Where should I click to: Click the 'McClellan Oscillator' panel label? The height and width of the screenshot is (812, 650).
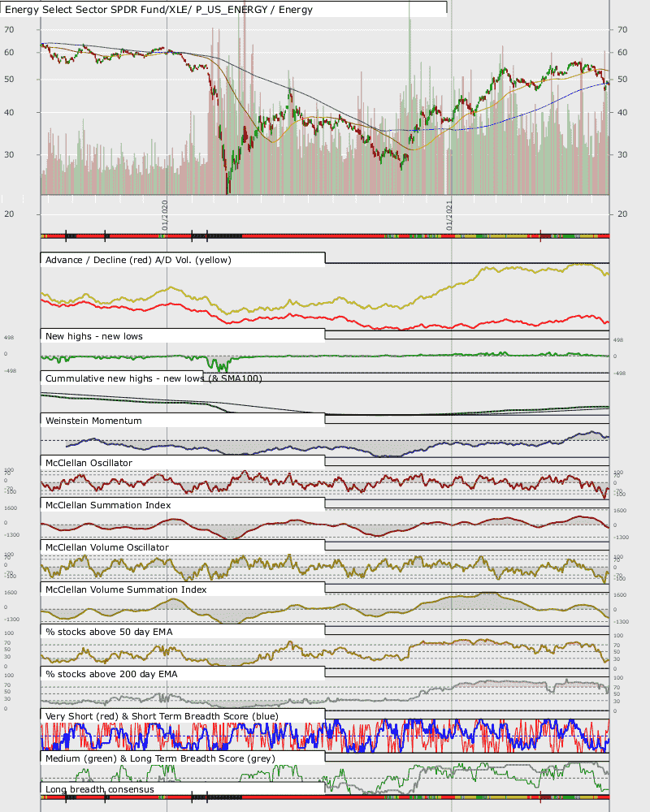coord(89,463)
